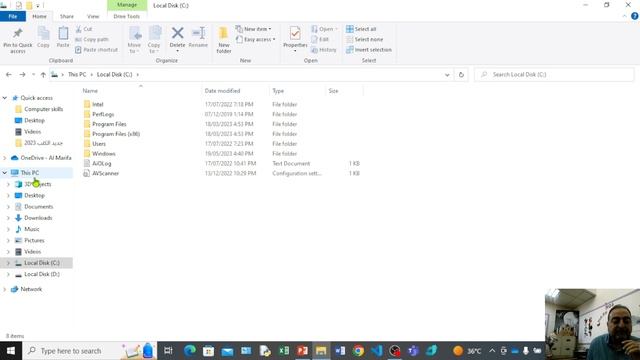The height and width of the screenshot is (360, 640).
Task: Choose Paste shortcut in Clipboard group
Action: tap(96, 50)
